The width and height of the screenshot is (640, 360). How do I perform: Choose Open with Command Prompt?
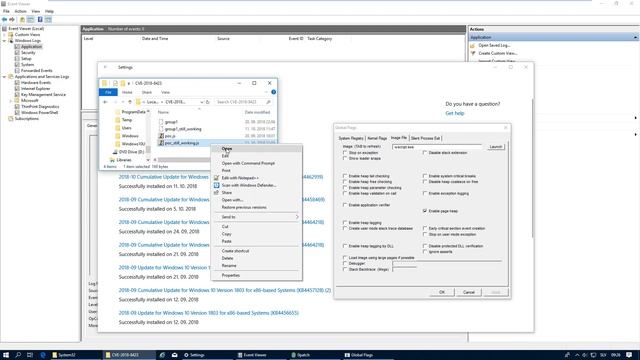pyautogui.click(x=257, y=163)
